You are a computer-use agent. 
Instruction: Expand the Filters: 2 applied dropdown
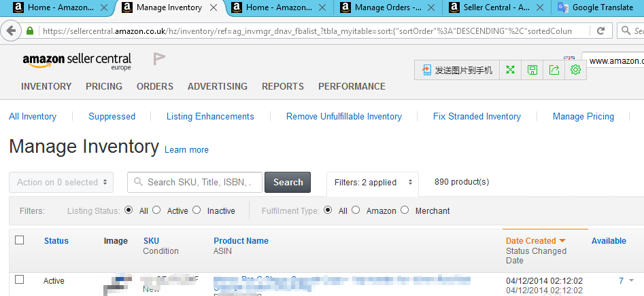(373, 183)
